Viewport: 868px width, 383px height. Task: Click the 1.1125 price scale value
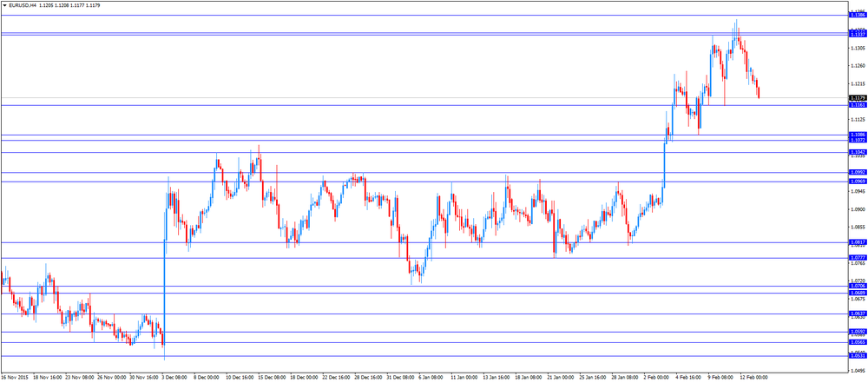(x=858, y=120)
